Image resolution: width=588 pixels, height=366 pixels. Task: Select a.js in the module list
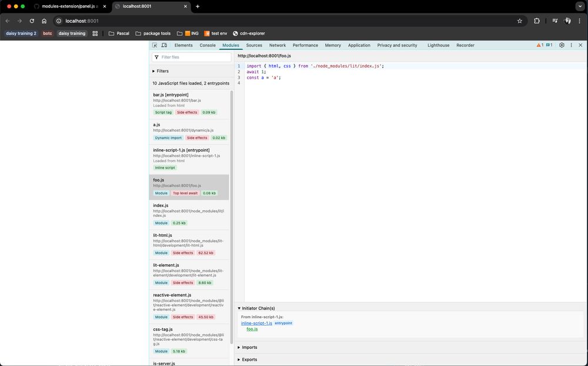click(x=189, y=132)
